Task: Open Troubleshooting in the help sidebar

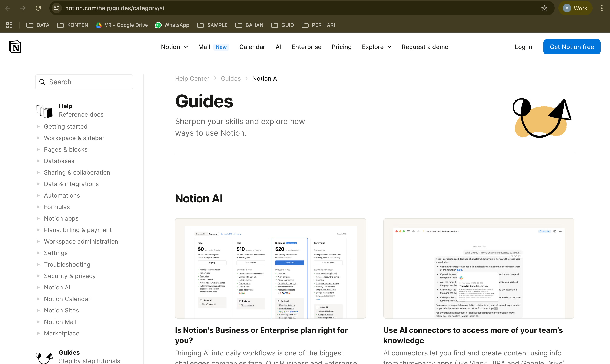Action: 67,264
